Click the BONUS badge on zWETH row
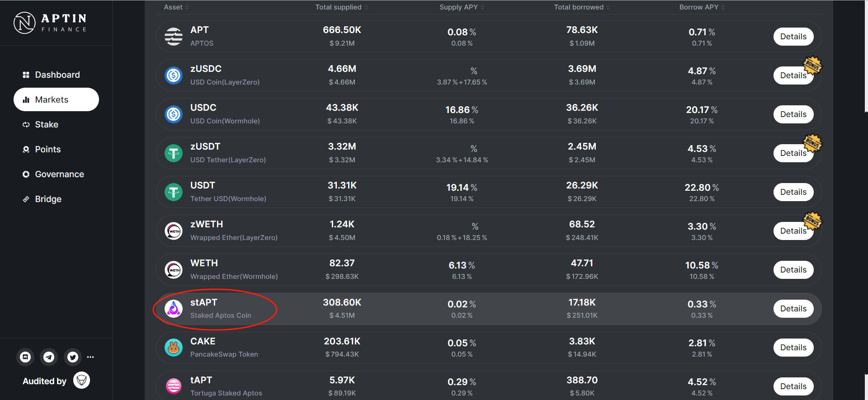This screenshot has height=400, width=868. [x=812, y=221]
